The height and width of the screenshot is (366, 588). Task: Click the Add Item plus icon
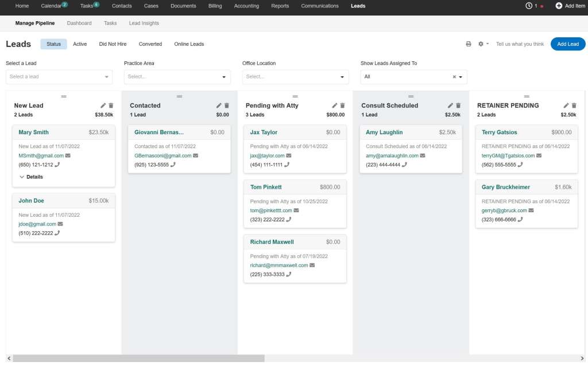[x=558, y=6]
